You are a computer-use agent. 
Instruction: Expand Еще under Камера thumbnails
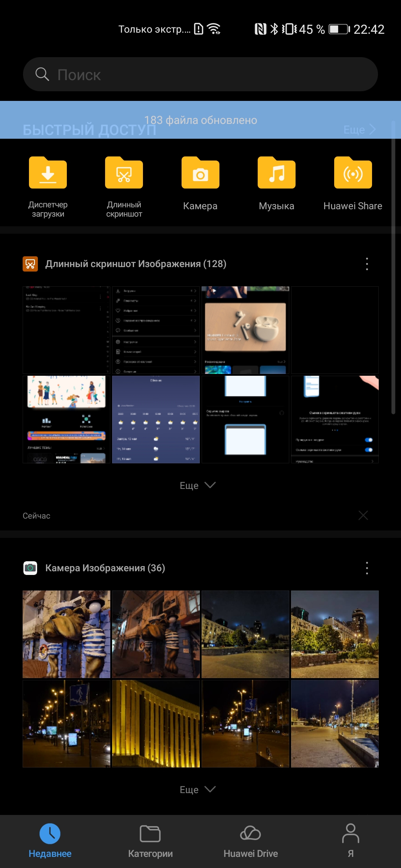[x=198, y=789]
